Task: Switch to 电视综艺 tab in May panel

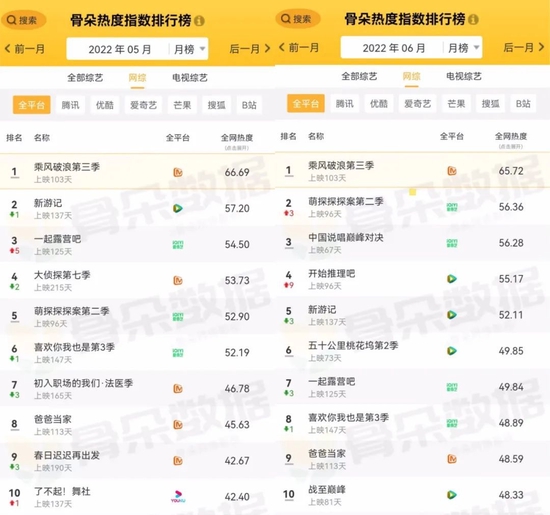Action: click(x=190, y=78)
